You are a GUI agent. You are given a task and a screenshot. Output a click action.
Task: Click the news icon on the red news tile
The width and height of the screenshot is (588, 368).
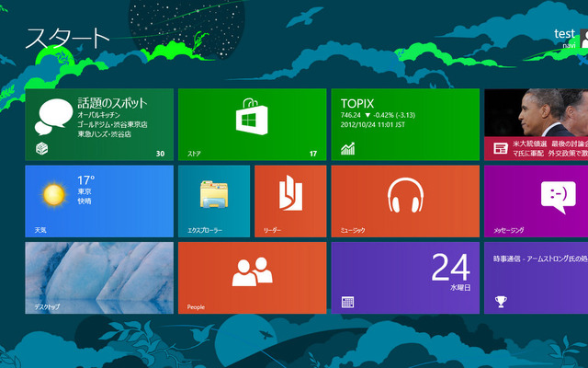tap(501, 148)
